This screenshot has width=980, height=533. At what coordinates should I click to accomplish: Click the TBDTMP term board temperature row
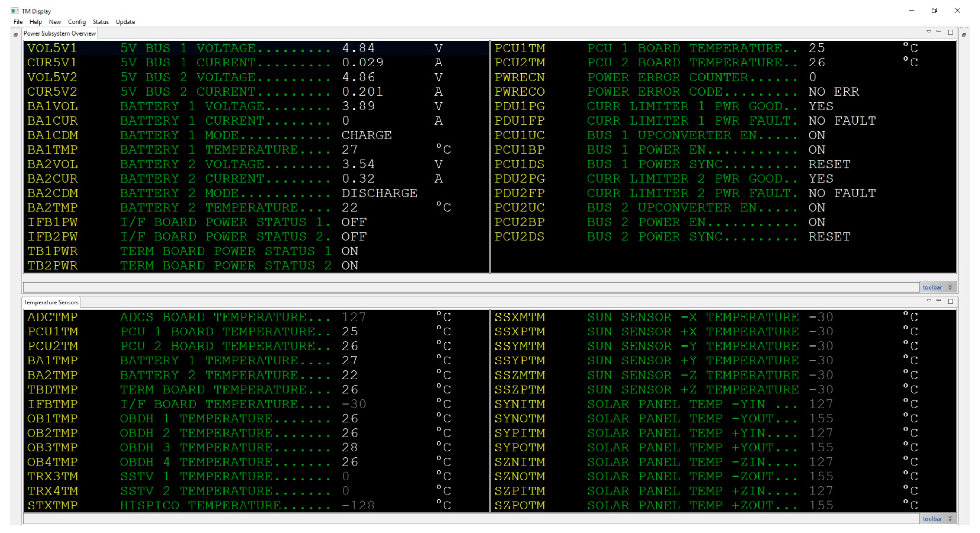257,390
